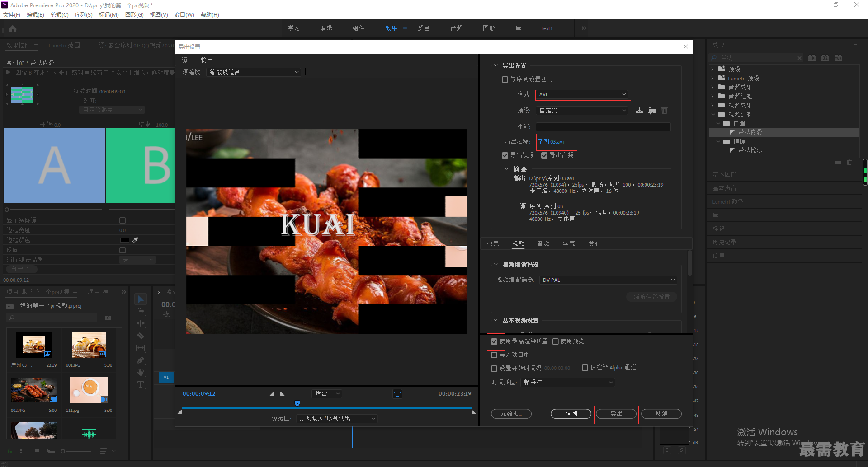868x467 pixels.
Task: Click the set out point triangle marker
Action: click(x=283, y=394)
